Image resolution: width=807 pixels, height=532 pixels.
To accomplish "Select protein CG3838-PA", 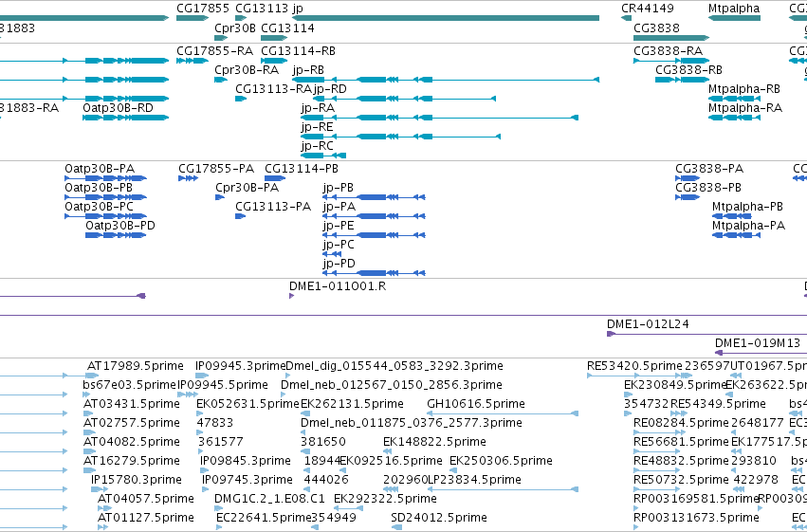I will coord(709,169).
